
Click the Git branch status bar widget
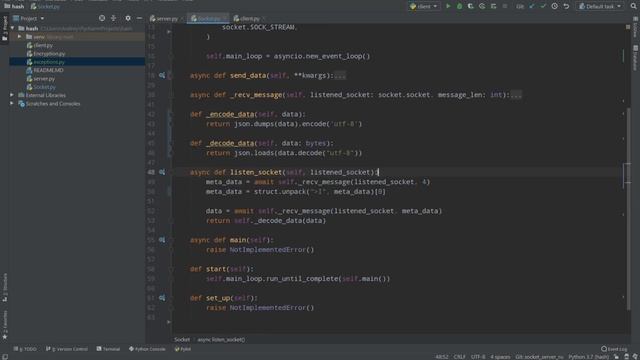[539, 357]
